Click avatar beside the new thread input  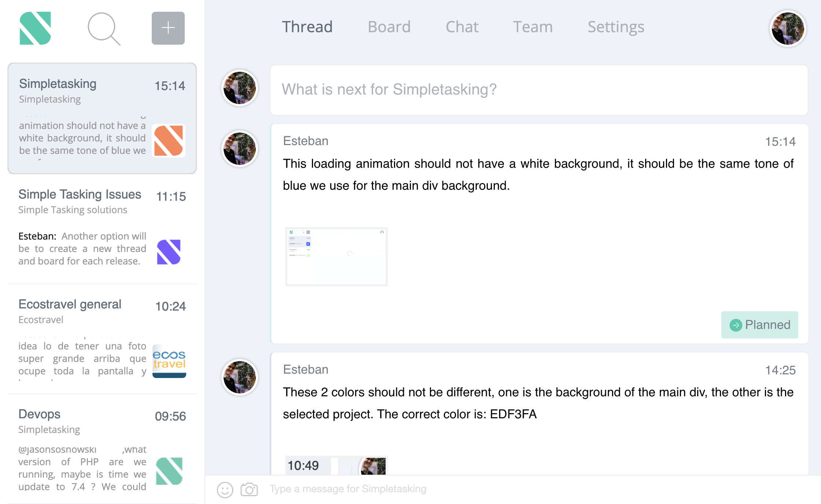pyautogui.click(x=240, y=88)
